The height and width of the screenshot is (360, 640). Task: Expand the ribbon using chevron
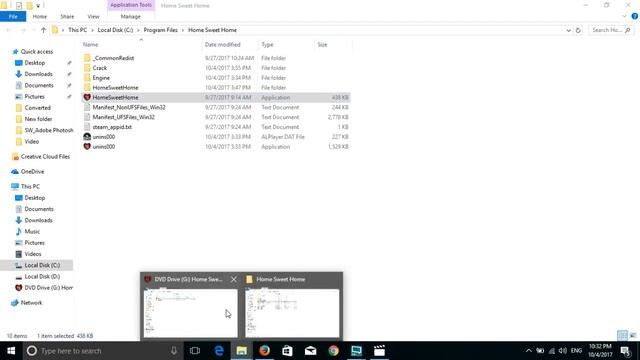pyautogui.click(x=624, y=16)
